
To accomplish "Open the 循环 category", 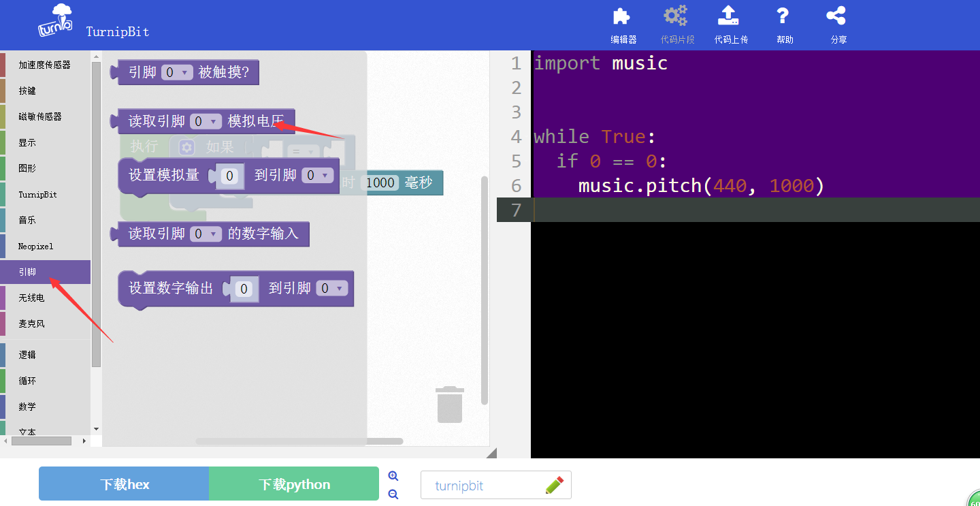I will click(45, 381).
